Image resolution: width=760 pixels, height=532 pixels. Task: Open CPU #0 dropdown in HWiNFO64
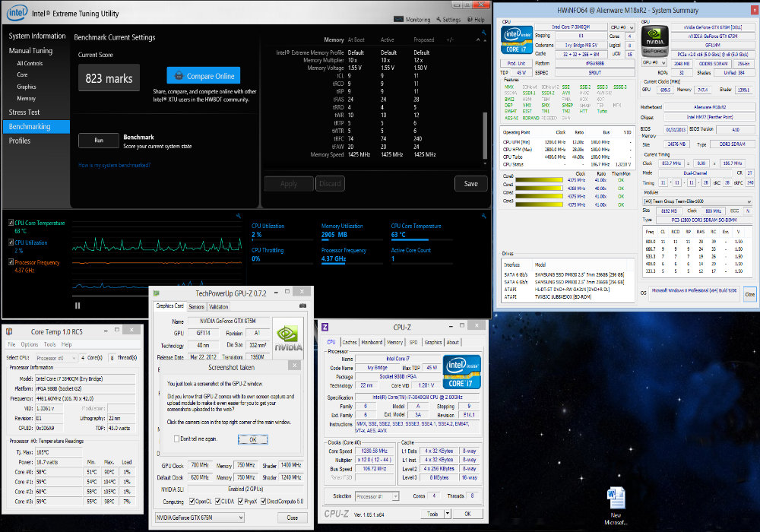pos(622,27)
